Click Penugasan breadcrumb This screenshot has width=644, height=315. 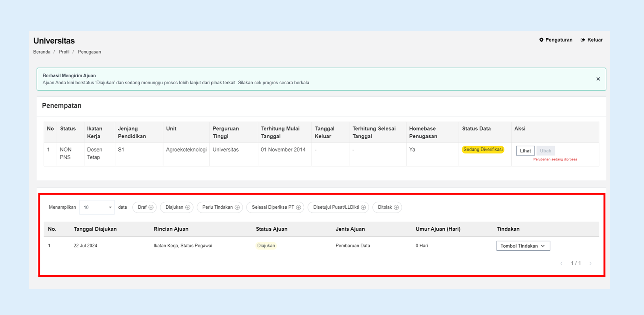point(89,52)
